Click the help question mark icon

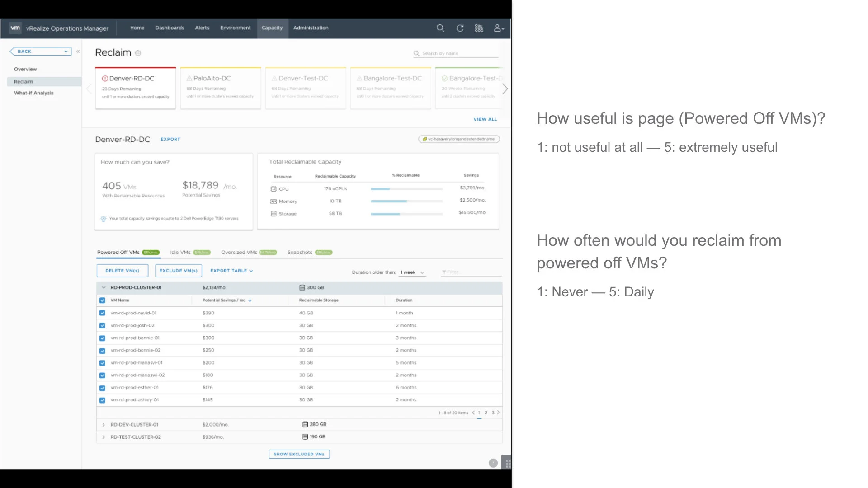coord(493,463)
